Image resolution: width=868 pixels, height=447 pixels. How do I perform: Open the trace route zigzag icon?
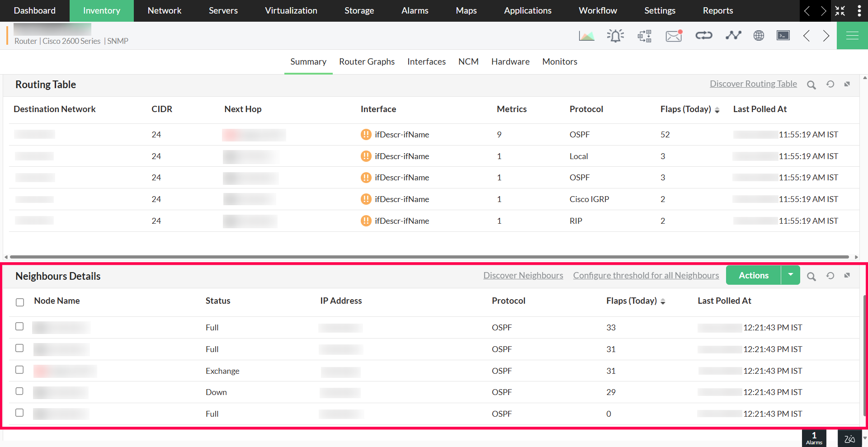(x=733, y=35)
